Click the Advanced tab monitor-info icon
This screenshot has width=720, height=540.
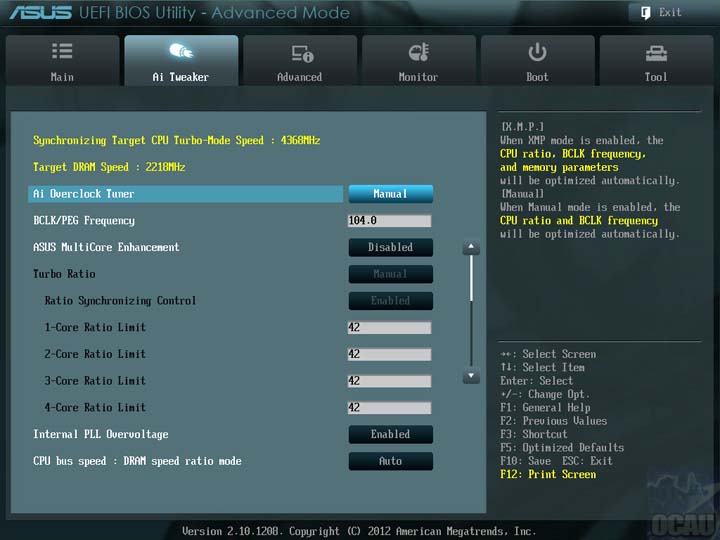(x=303, y=54)
